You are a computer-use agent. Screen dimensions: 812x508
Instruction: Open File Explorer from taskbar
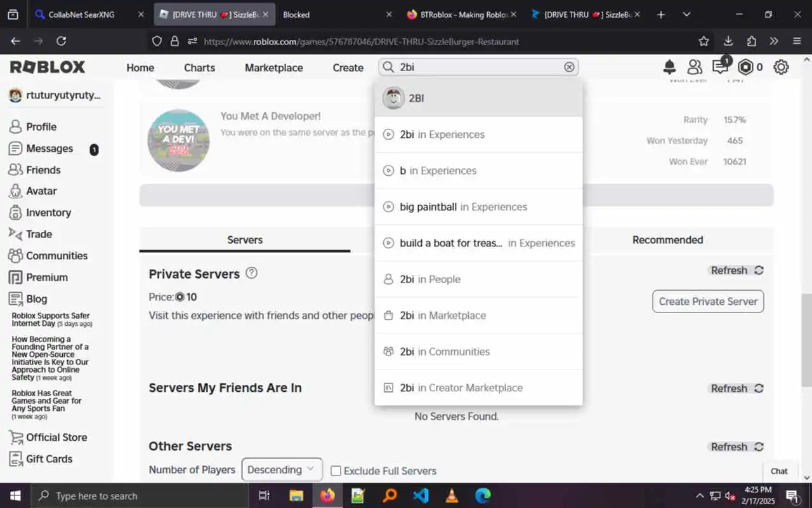[x=296, y=496]
